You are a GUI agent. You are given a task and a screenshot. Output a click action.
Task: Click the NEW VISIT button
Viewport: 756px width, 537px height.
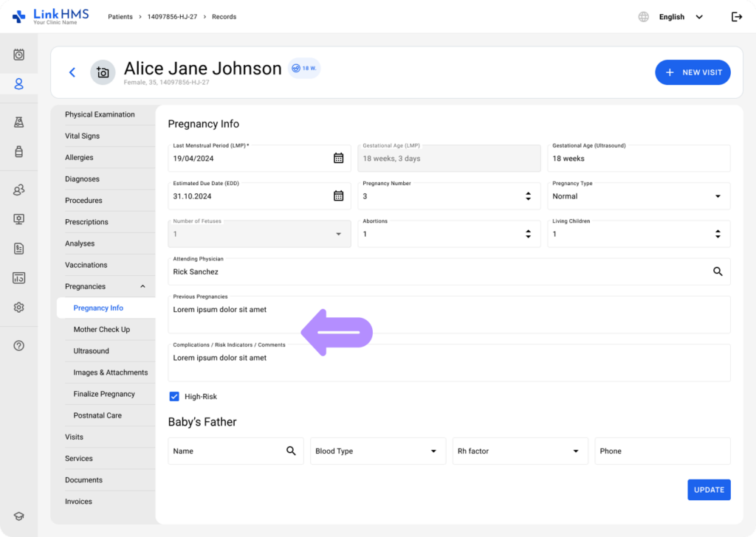[x=693, y=72]
